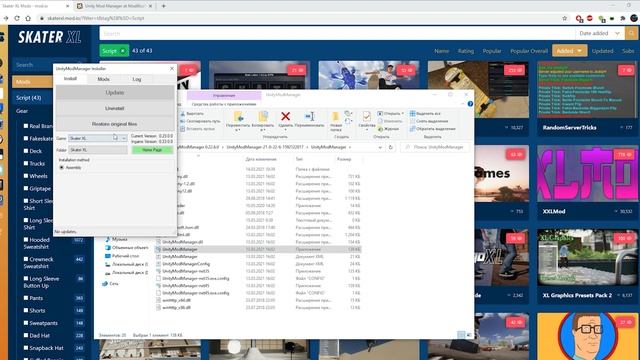The width and height of the screenshot is (640, 360).
Task: Click the browser bookmark star icon
Action: [564, 18]
